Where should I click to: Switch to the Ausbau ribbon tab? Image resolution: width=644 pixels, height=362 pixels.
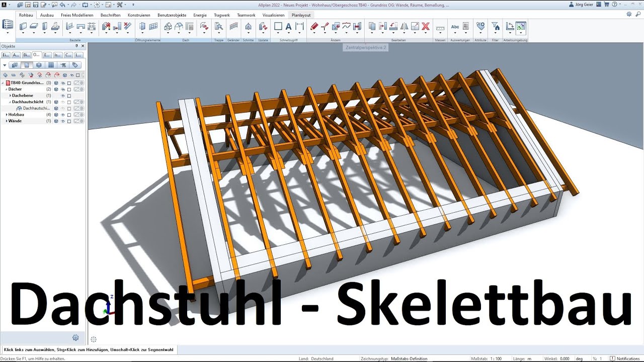47,15
